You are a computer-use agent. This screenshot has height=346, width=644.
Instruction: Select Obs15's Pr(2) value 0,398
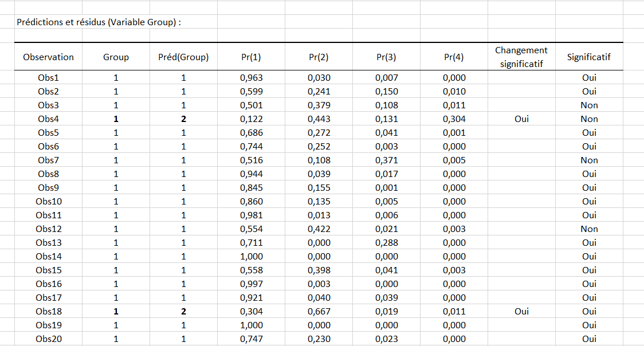point(319,270)
